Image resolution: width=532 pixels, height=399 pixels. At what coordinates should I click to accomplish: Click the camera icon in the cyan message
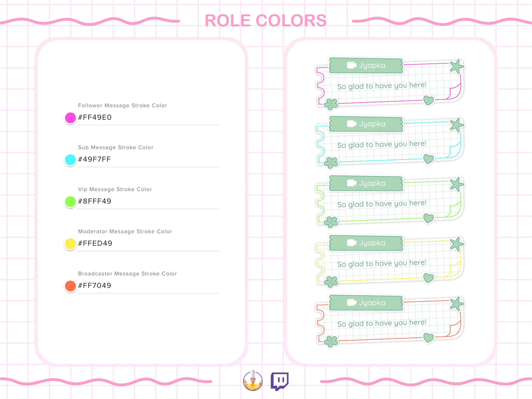click(x=352, y=124)
